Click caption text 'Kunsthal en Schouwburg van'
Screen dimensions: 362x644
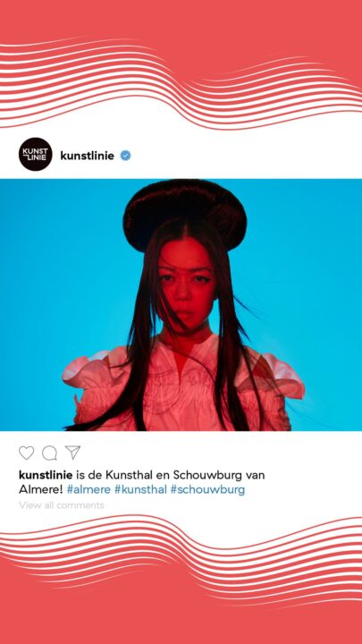(x=185, y=475)
